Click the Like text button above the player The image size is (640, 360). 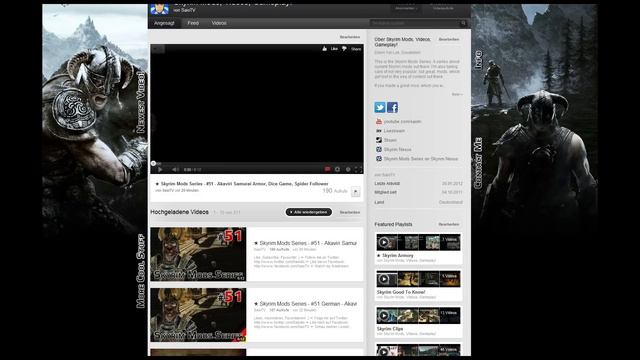(x=334, y=49)
